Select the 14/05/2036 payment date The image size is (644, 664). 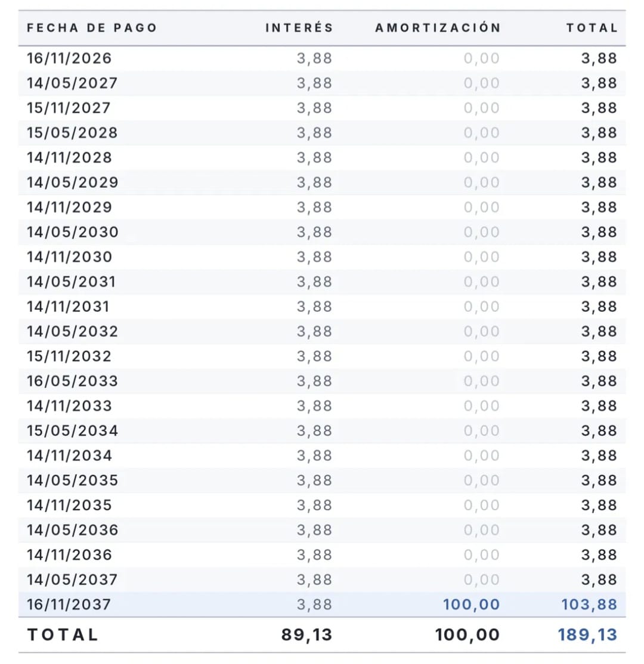pyautogui.click(x=72, y=530)
